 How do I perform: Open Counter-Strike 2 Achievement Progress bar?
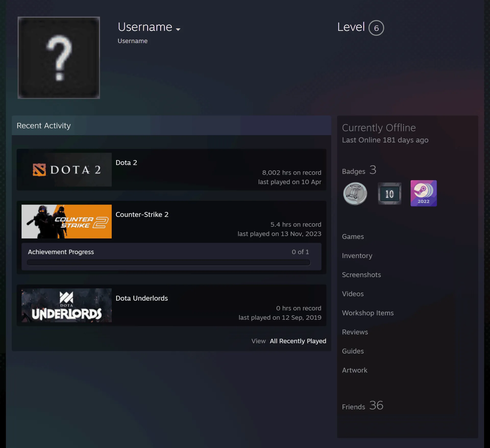(x=169, y=263)
